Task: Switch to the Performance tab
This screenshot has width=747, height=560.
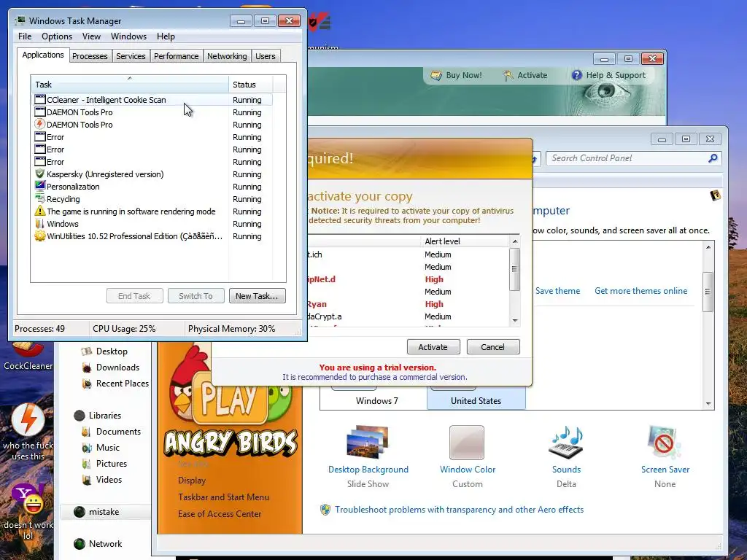Action: pos(177,56)
